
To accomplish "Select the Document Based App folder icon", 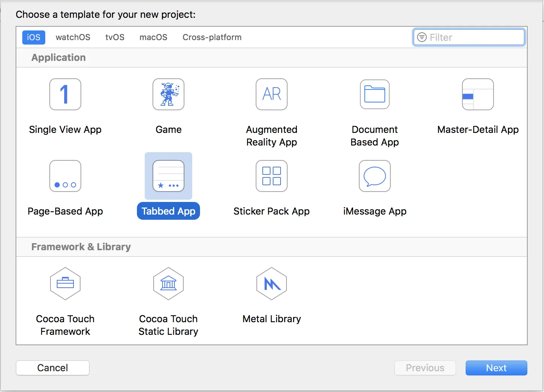I will coord(375,94).
